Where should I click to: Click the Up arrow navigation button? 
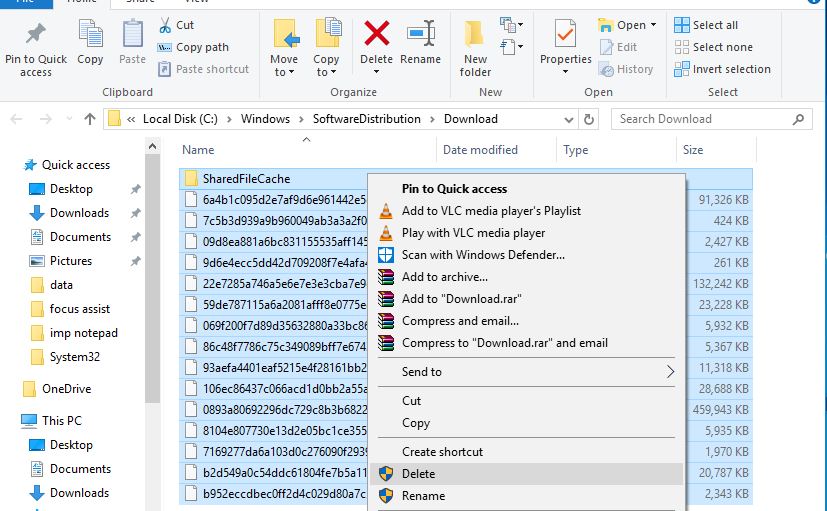[x=90, y=119]
